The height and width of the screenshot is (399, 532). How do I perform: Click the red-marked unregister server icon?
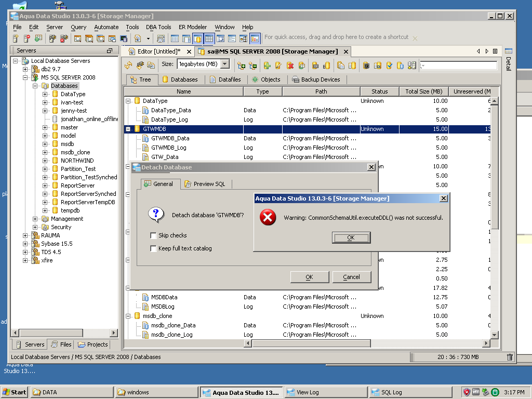27,38
